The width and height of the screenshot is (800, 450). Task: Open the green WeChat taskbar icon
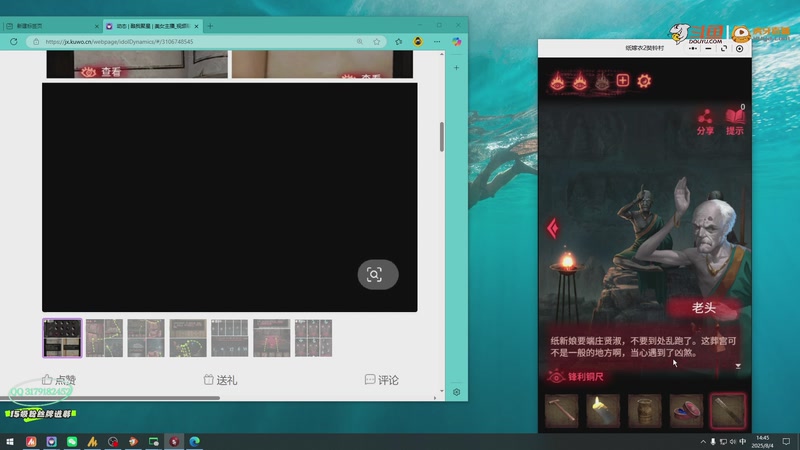coord(72,441)
